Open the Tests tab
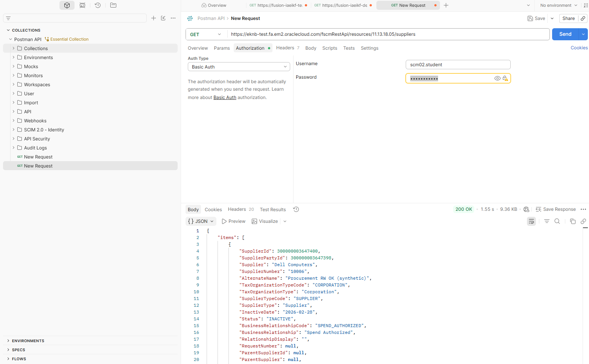 click(349, 48)
